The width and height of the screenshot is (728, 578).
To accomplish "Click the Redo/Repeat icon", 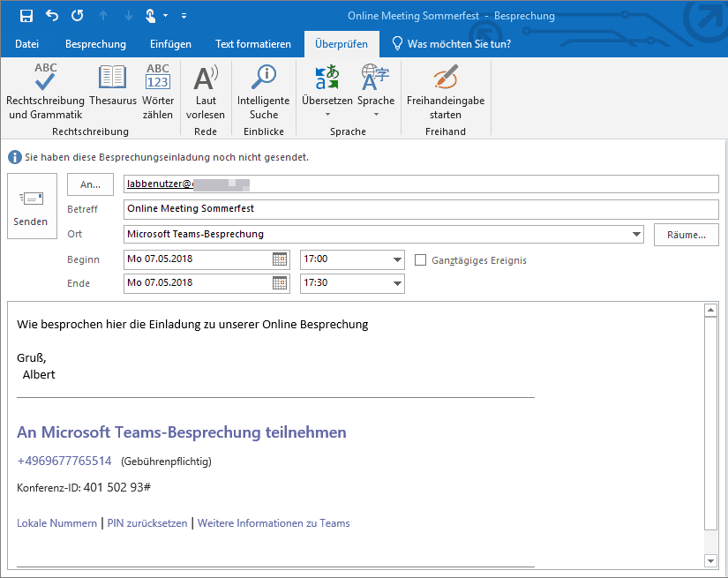I will [78, 16].
